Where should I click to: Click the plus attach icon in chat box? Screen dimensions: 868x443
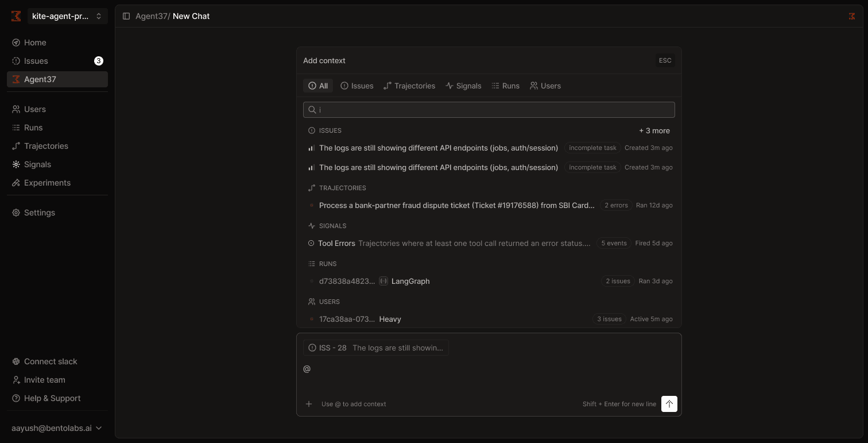[x=309, y=404]
